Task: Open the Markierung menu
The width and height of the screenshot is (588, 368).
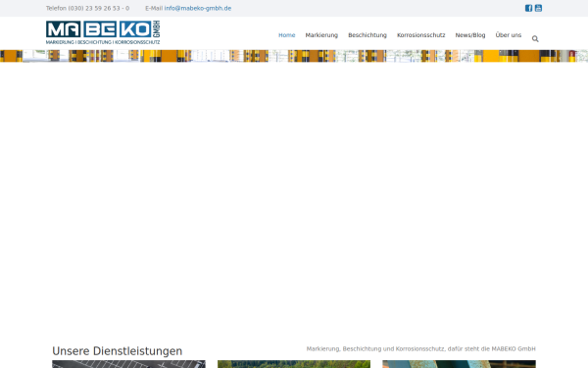Action: [x=321, y=35]
